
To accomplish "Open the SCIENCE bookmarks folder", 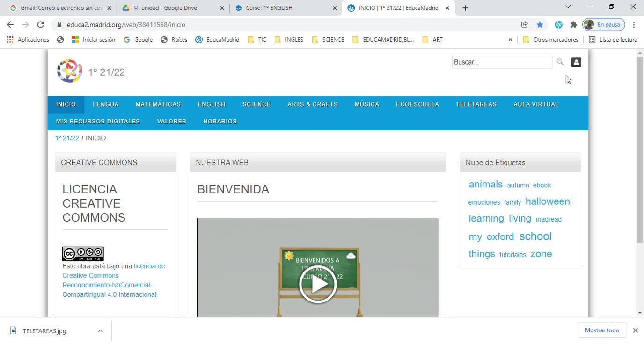I will coord(328,40).
